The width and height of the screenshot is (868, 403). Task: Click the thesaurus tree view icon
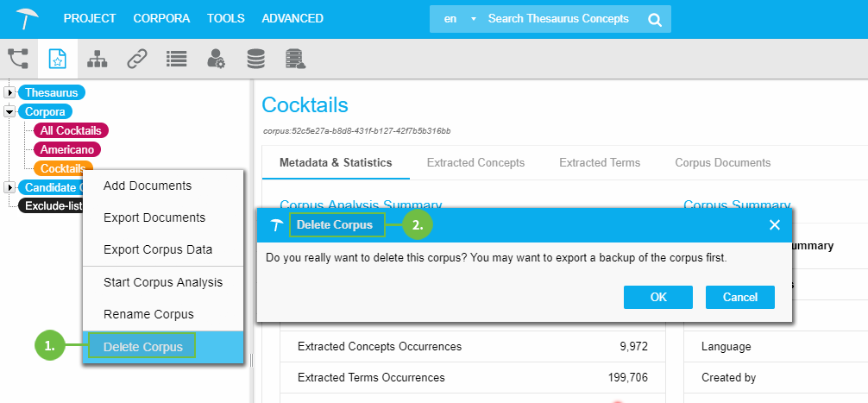point(18,59)
